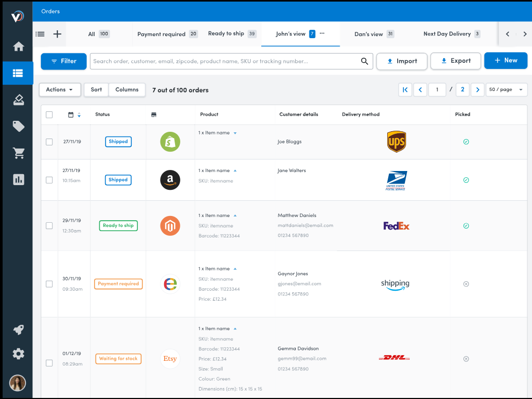The height and width of the screenshot is (399, 532).
Task: Switch to Dan's view tab
Action: (374, 34)
